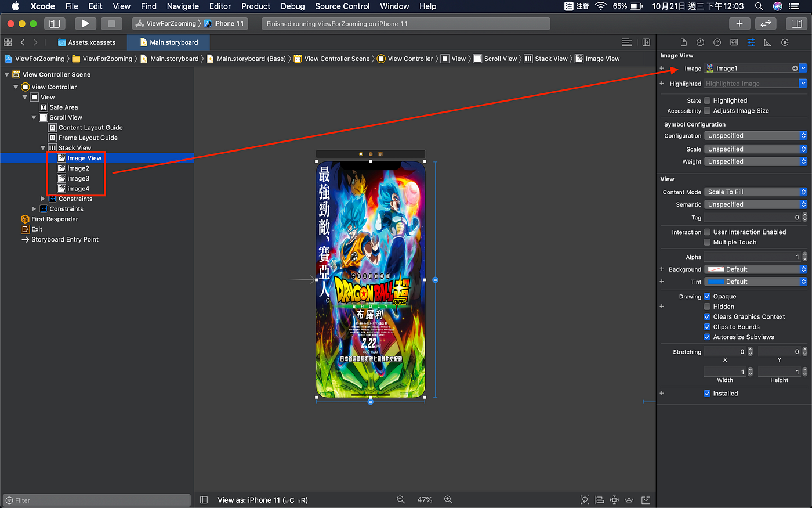
Task: Stop the running scheme
Action: 111,23
